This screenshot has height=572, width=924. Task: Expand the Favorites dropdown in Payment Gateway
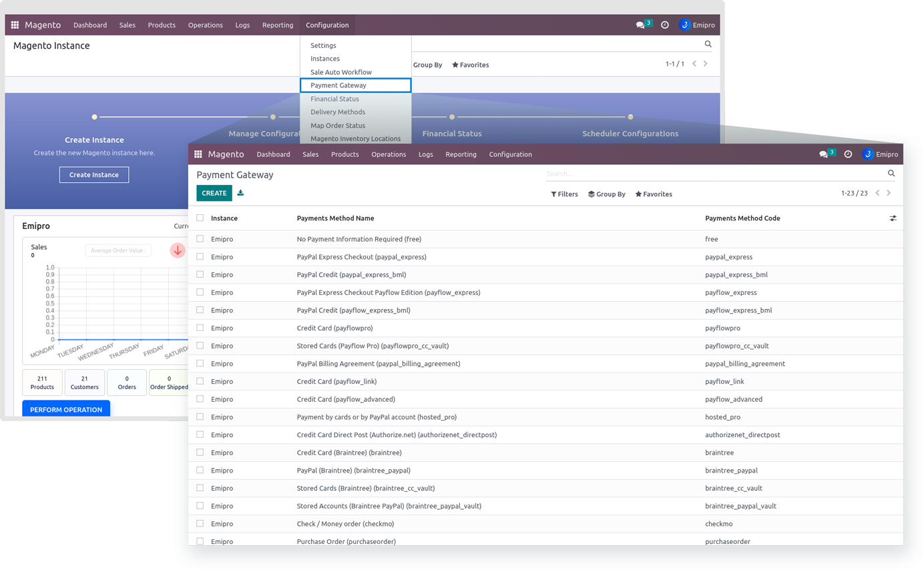(x=654, y=194)
